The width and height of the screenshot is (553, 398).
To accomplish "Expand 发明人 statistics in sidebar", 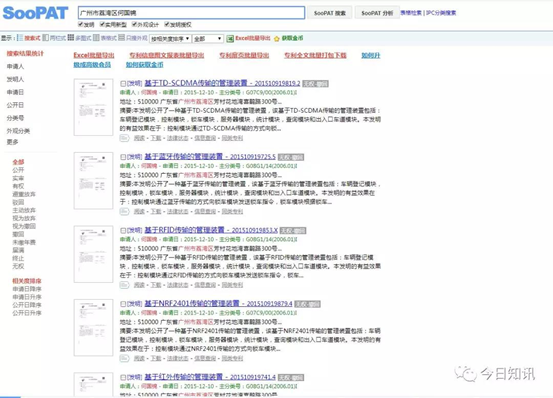I will click(15, 79).
